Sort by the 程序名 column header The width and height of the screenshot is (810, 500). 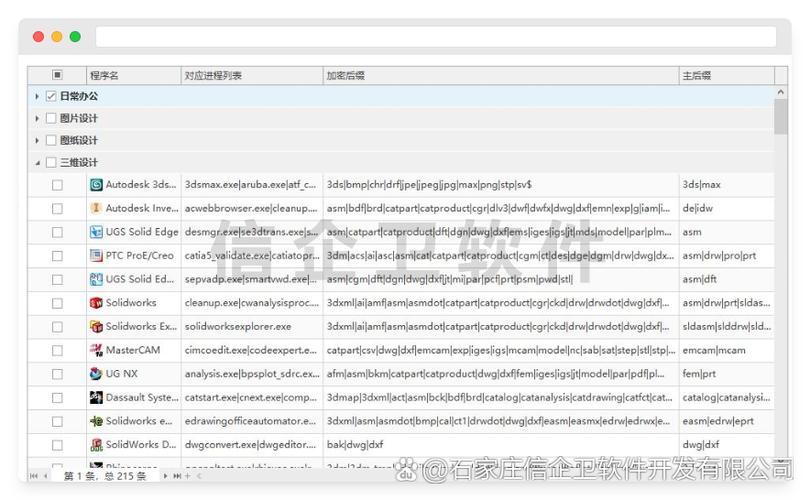(x=133, y=75)
